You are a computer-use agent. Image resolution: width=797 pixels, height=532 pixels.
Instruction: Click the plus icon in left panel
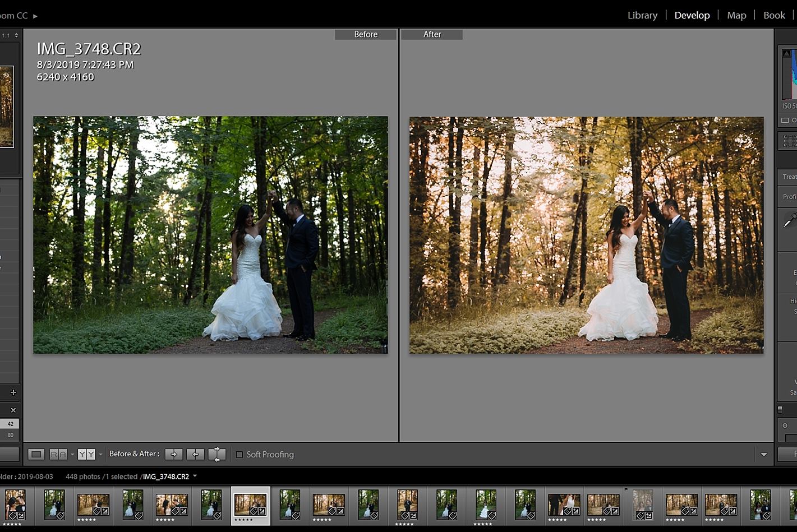(x=13, y=392)
